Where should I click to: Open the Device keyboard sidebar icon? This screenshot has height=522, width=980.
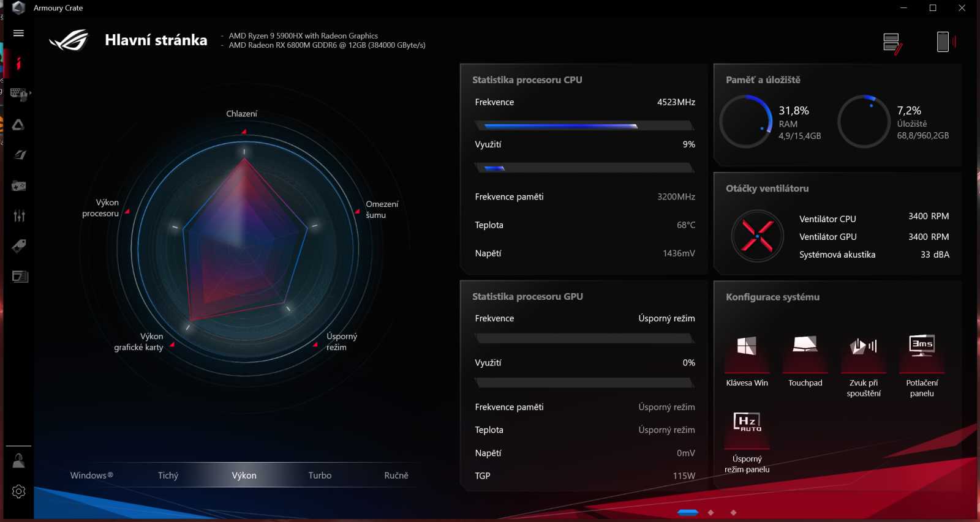point(19,94)
